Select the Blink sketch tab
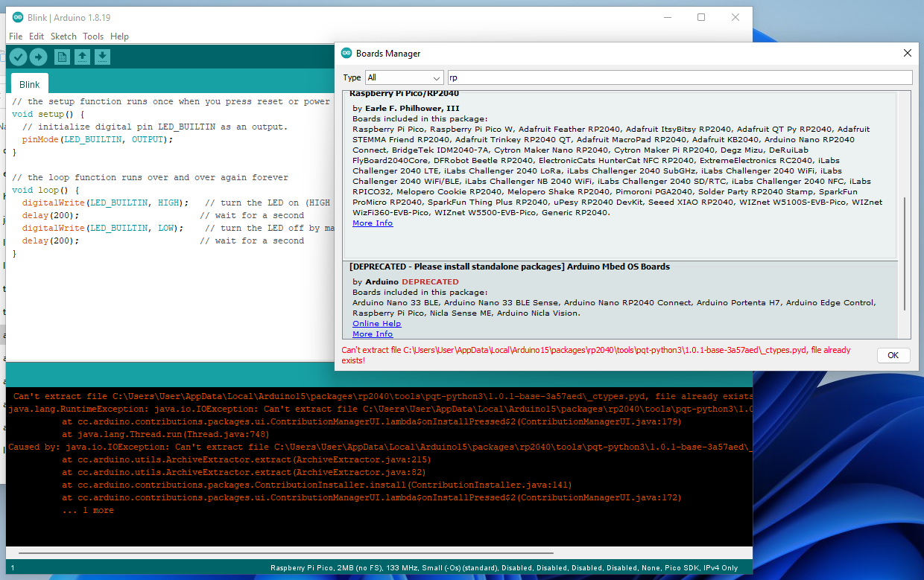 (x=30, y=84)
